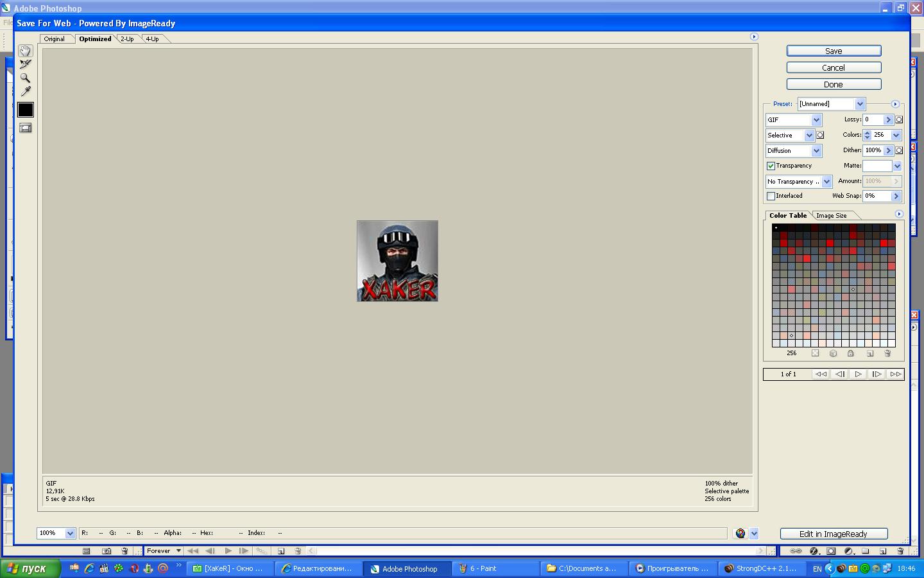Open the Selective color reduction dropdown
924x578 pixels.
click(x=790, y=135)
